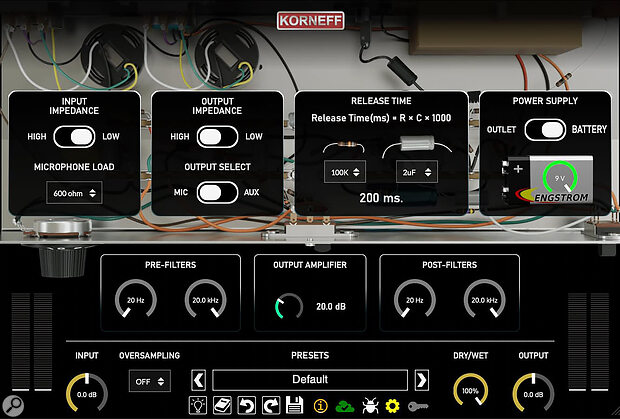Click the 9 V battery voltage knob
Image resolution: width=620 pixels, height=419 pixels.
pyautogui.click(x=560, y=178)
